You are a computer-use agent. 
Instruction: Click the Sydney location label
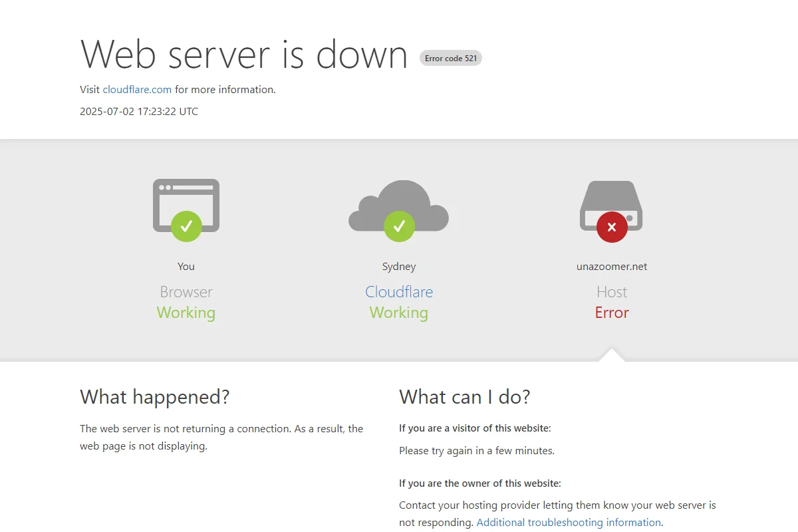coord(399,267)
